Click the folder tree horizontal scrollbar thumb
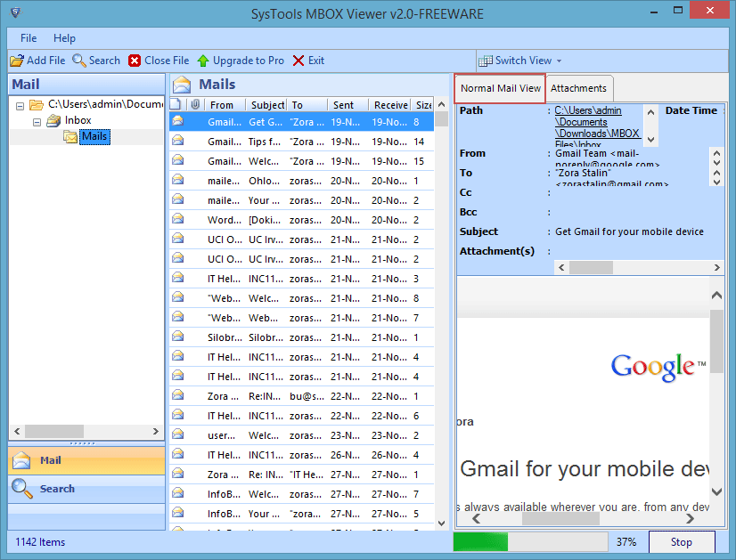 click(x=54, y=431)
